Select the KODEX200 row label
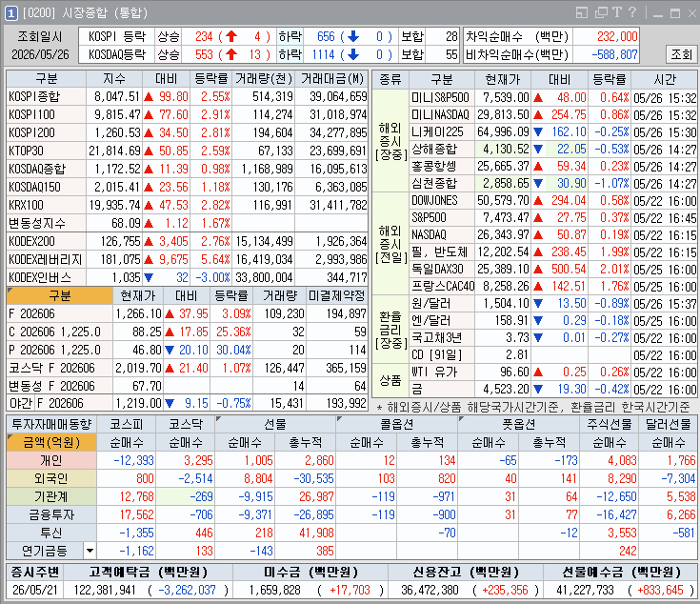The width and height of the screenshot is (700, 604). click(46, 242)
